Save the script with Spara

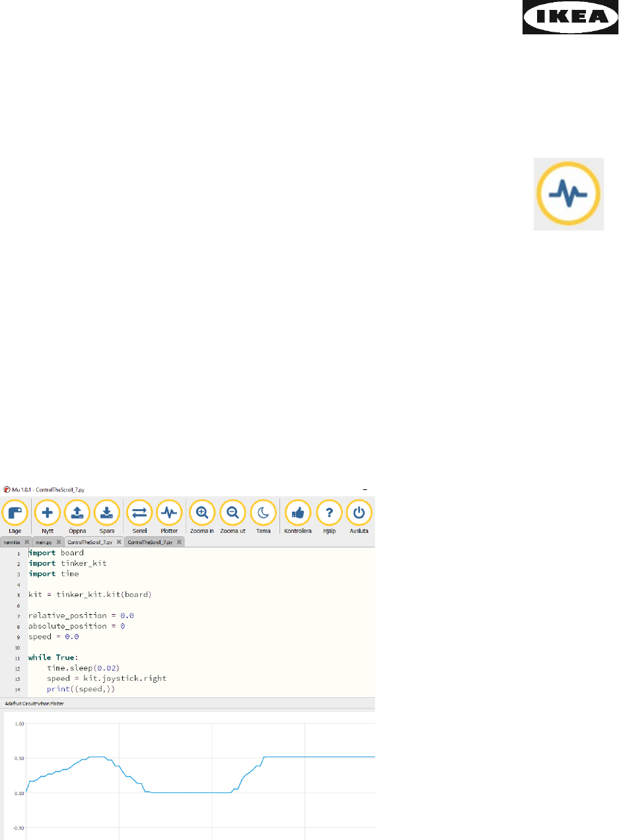[107, 512]
